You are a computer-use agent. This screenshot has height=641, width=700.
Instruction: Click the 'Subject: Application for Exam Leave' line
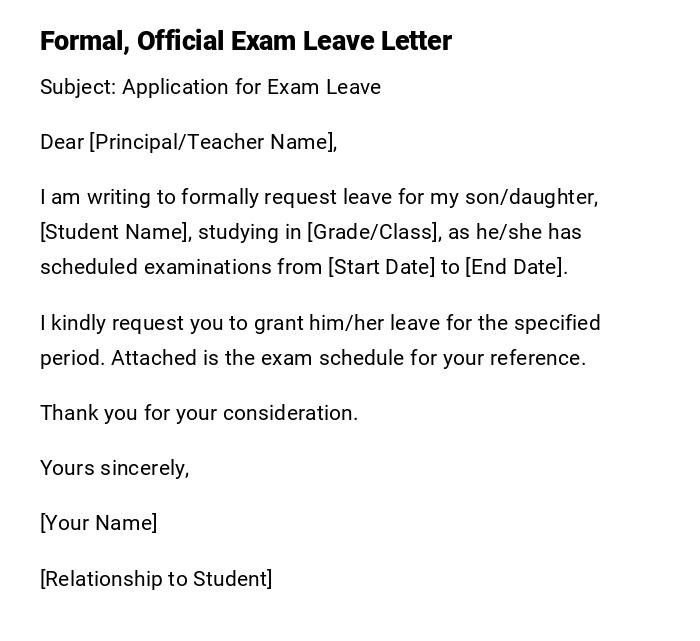[x=210, y=87]
